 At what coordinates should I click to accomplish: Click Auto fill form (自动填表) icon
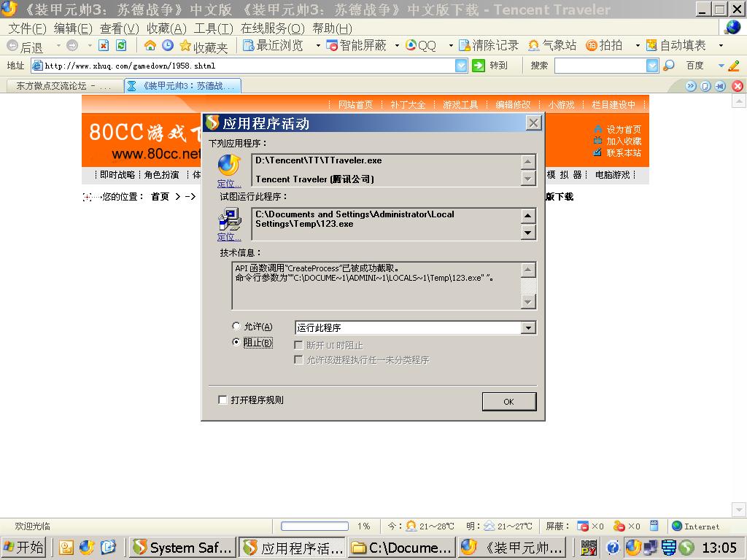651,45
